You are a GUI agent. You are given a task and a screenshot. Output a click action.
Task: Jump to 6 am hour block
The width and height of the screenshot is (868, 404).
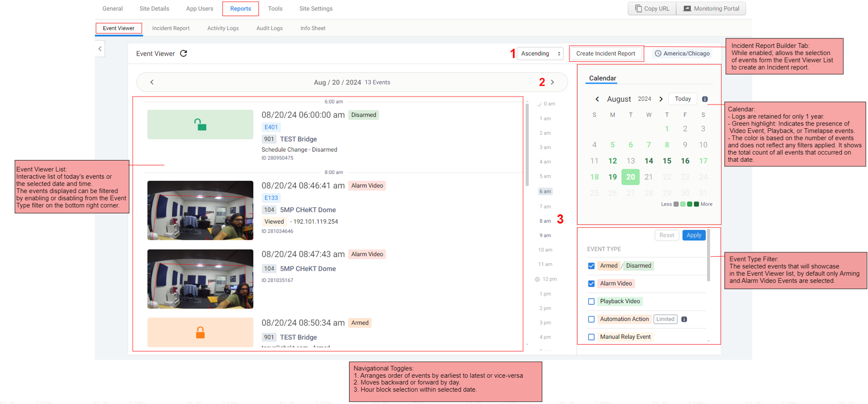(545, 191)
